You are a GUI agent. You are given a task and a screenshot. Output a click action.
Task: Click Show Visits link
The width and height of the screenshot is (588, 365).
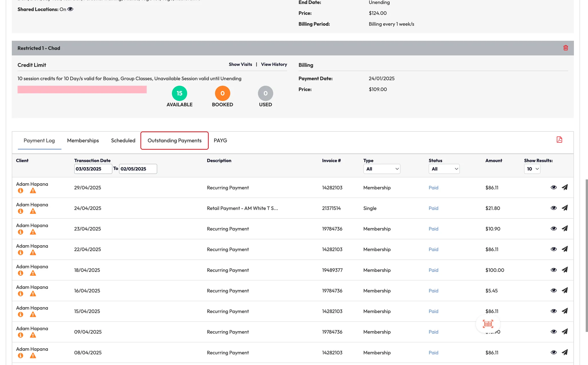click(240, 65)
